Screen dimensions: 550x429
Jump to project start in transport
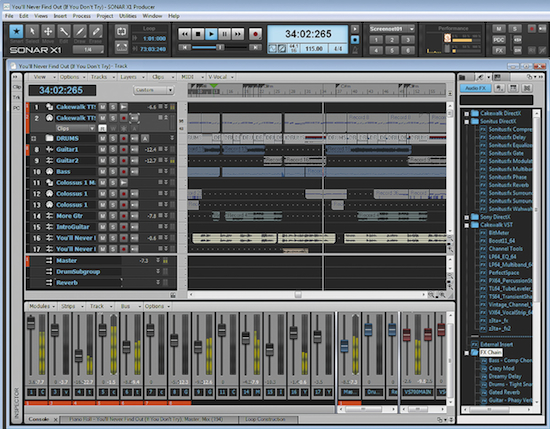pos(185,47)
